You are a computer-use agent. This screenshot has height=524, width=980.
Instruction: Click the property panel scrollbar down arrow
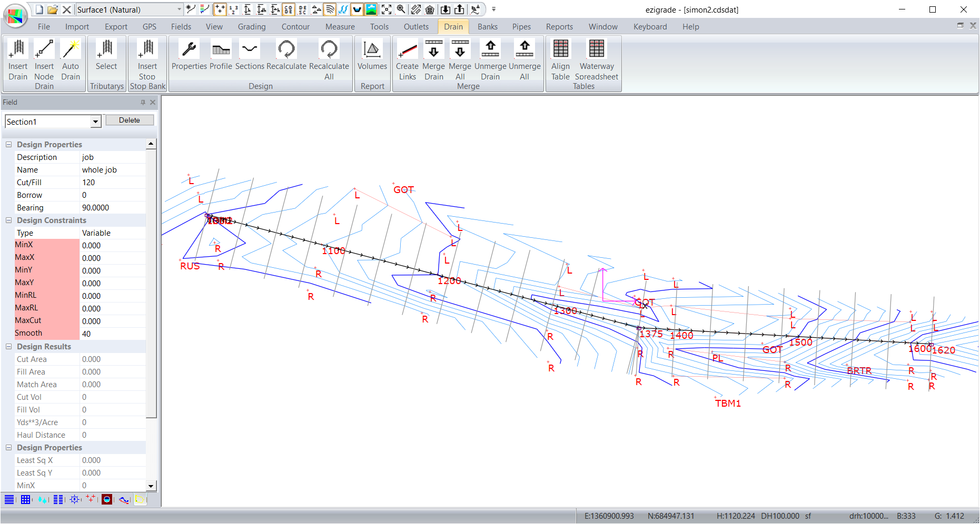pyautogui.click(x=151, y=486)
